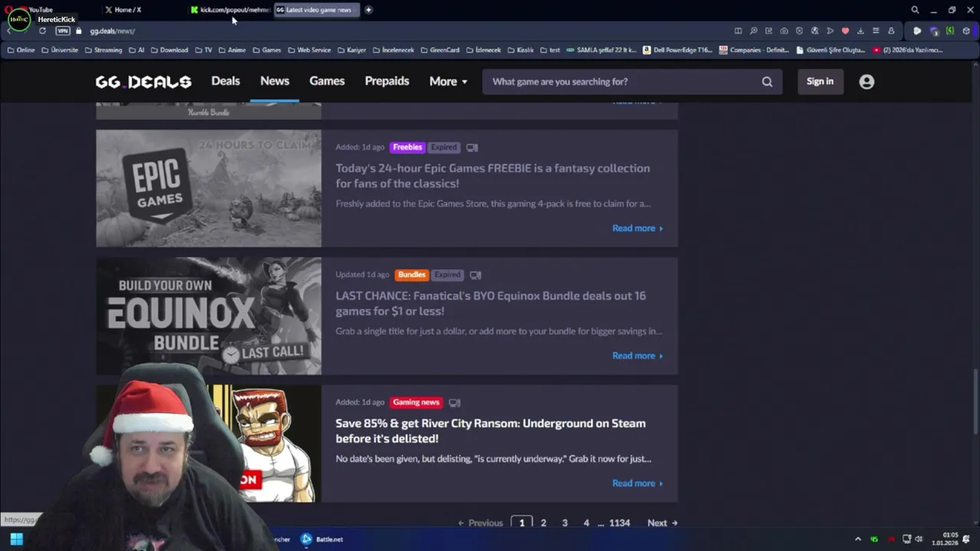Image resolution: width=980 pixels, height=551 pixels.
Task: Go to pagination page 3
Action: (565, 523)
